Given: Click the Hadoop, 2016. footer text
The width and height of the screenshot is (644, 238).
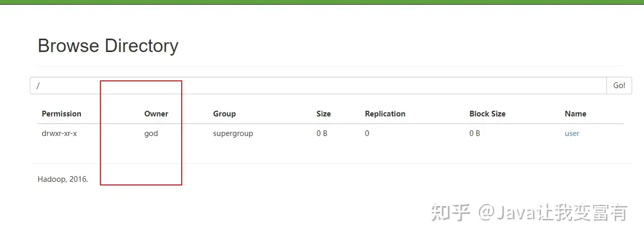Looking at the screenshot, I should pyautogui.click(x=63, y=179).
